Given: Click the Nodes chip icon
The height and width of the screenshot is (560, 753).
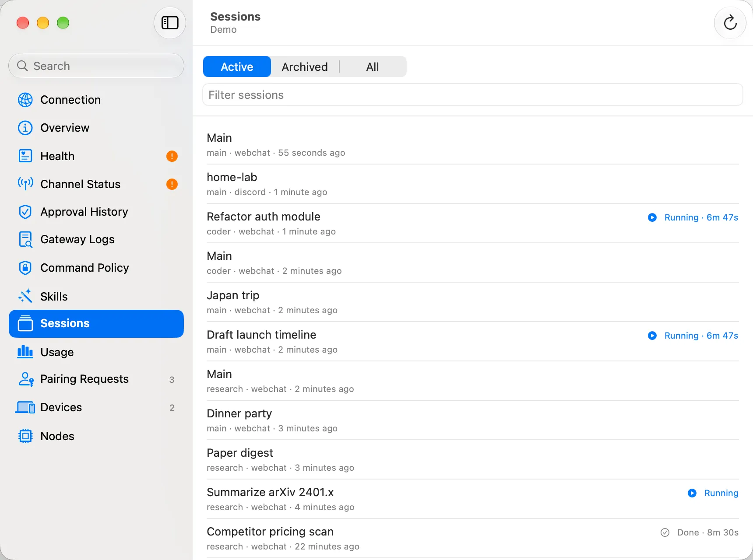Looking at the screenshot, I should 25,436.
